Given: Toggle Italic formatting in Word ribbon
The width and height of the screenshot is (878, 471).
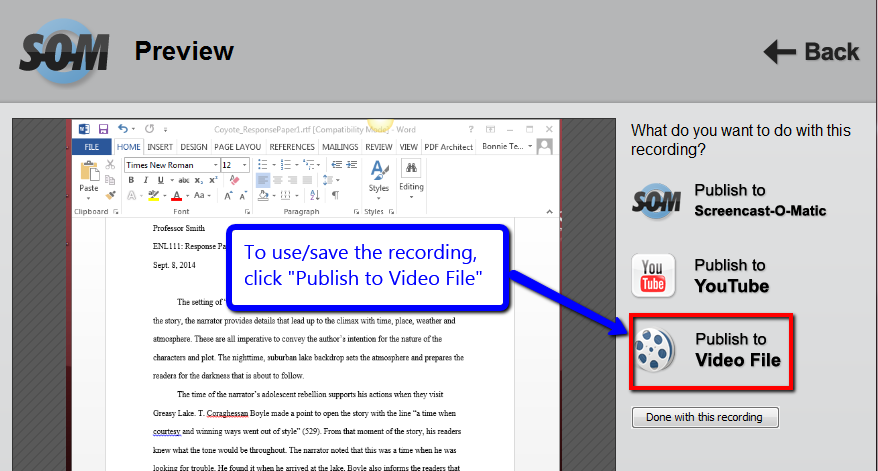Looking at the screenshot, I should click(146, 180).
